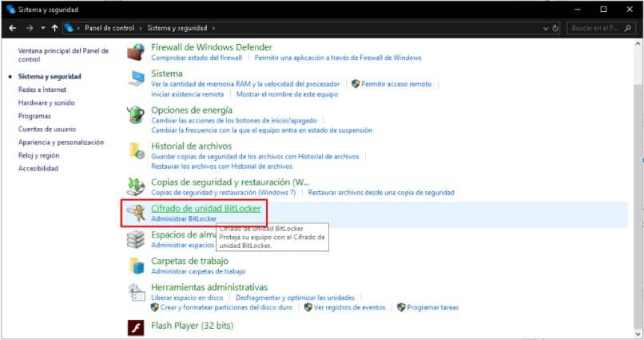Open Flash Player (32 bits) heading

[x=192, y=326]
